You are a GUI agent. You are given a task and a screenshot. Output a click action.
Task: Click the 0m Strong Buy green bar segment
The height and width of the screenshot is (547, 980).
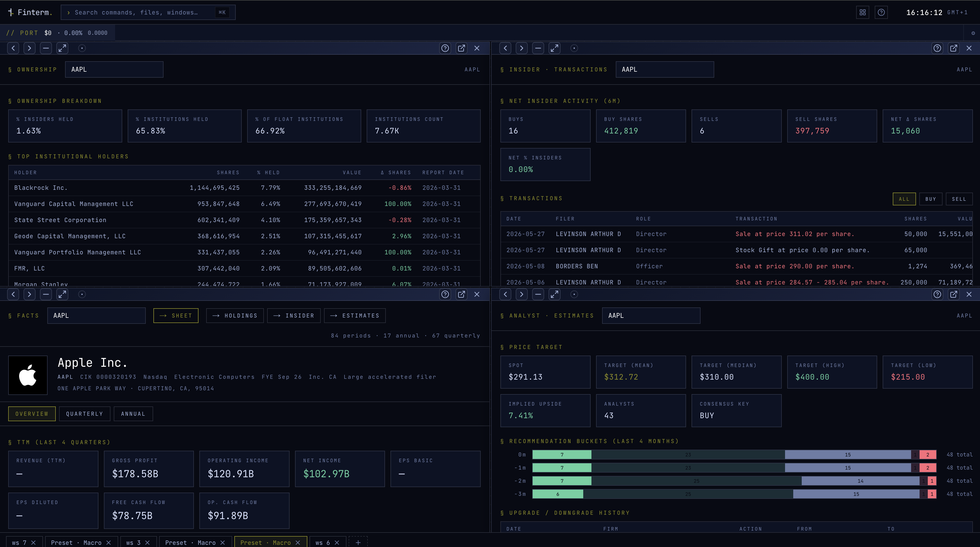tap(562, 455)
